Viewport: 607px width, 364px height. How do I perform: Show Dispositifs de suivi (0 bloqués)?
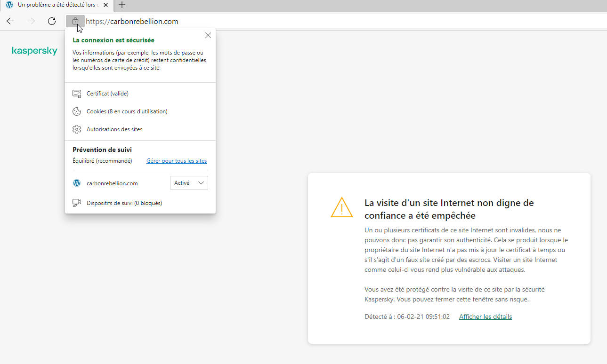pyautogui.click(x=124, y=203)
